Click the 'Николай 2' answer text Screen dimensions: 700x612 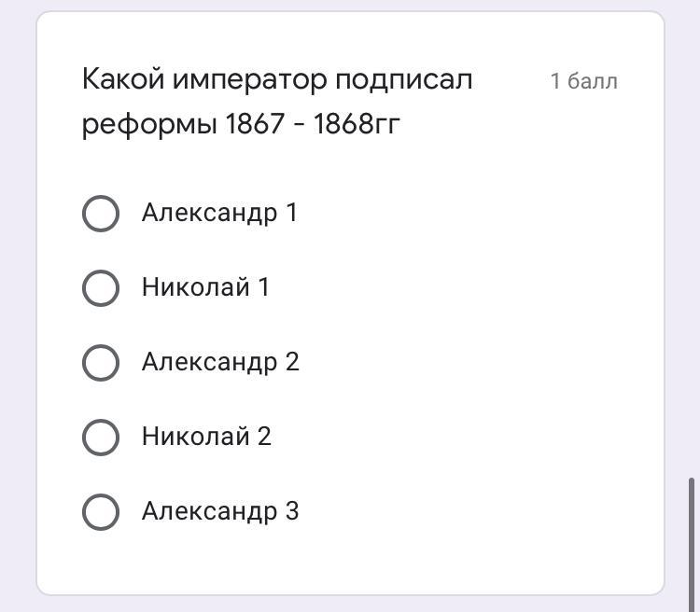coord(206,437)
